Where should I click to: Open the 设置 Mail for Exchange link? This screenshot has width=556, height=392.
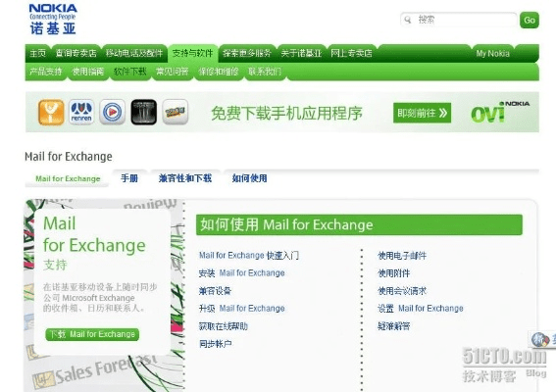(x=421, y=309)
